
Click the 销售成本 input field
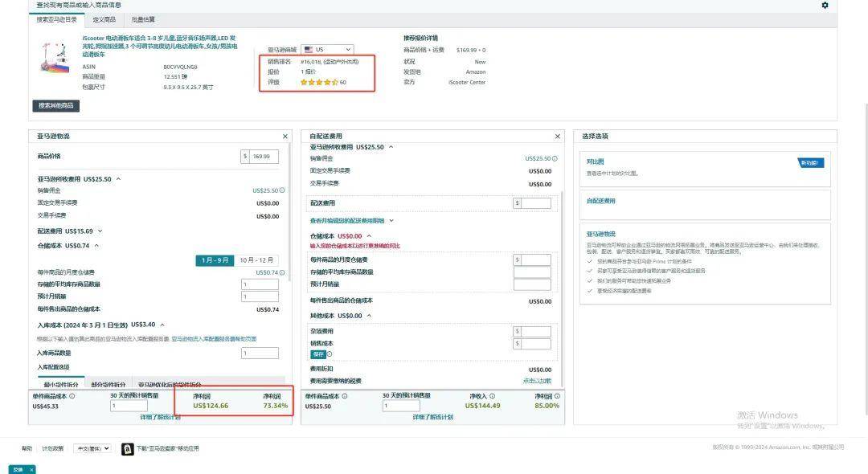(x=536, y=344)
